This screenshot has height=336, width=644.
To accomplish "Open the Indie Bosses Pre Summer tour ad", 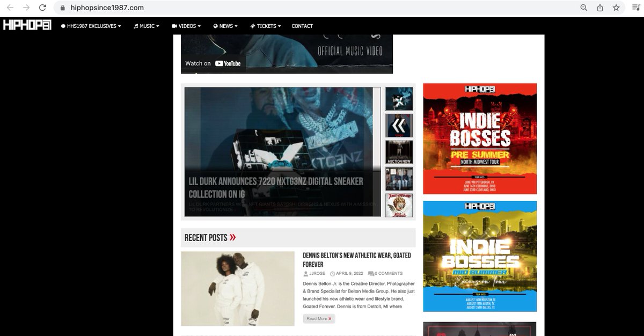I will [480, 138].
